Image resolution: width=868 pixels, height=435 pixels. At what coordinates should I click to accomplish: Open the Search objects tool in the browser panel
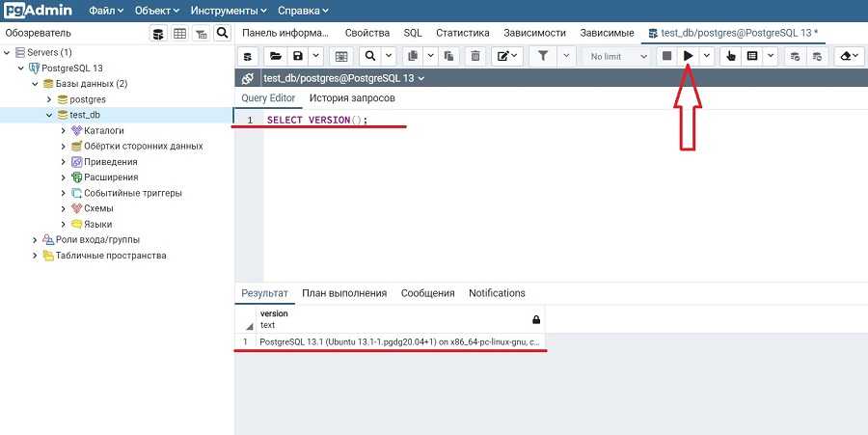coord(222,33)
